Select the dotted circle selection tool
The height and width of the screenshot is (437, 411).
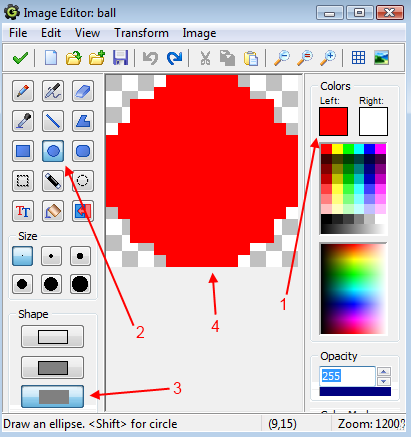(x=83, y=181)
